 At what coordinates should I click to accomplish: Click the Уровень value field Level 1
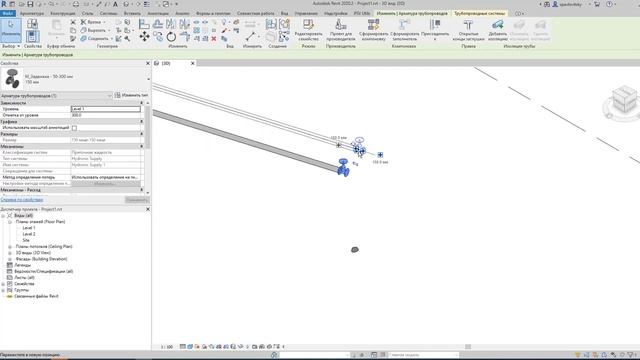tap(106, 109)
